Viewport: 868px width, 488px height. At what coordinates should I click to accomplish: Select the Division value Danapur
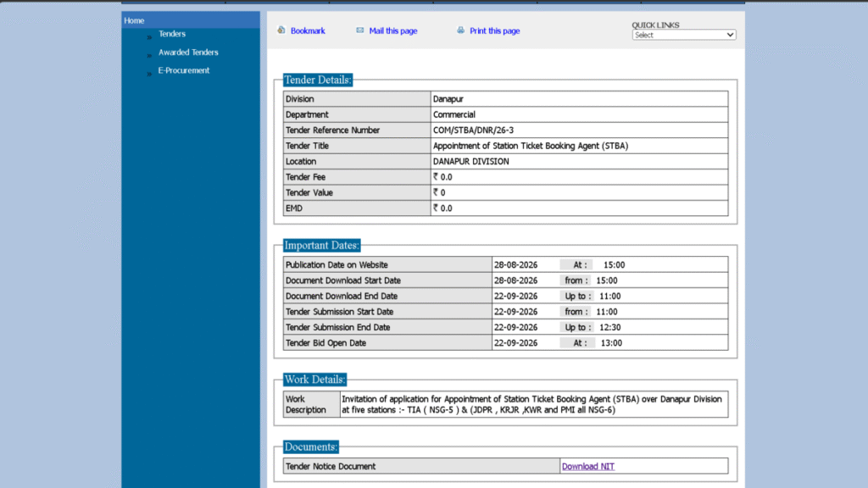coord(448,99)
